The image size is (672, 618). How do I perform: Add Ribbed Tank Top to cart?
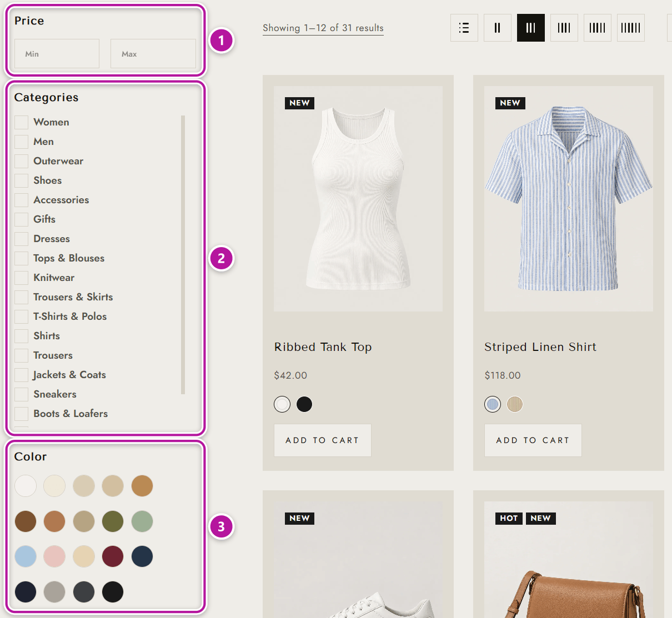click(323, 440)
